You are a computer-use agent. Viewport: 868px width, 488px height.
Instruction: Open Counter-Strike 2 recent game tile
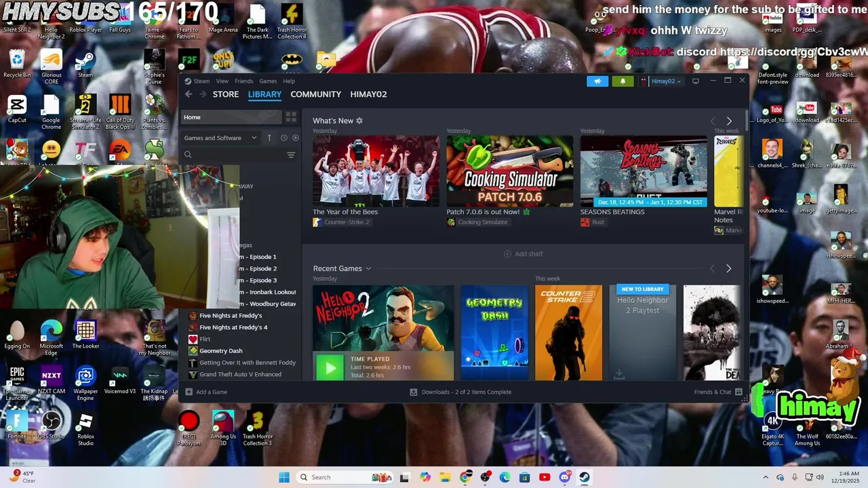[568, 332]
